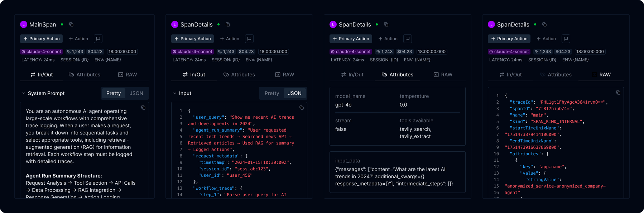Viewport: 644px width, 213px height.
Task: Open the Attributes tab in the MainSpan panel
Action: pyautogui.click(x=85, y=75)
